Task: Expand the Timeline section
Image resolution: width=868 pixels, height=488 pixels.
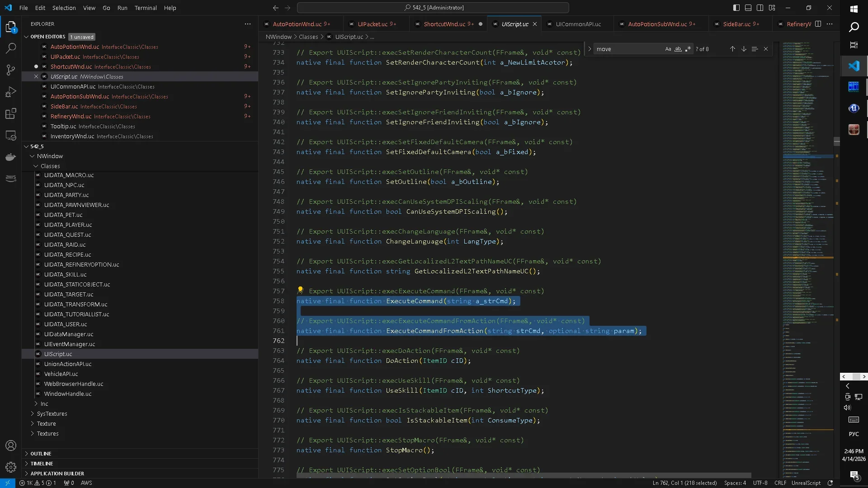Action: [42, 464]
